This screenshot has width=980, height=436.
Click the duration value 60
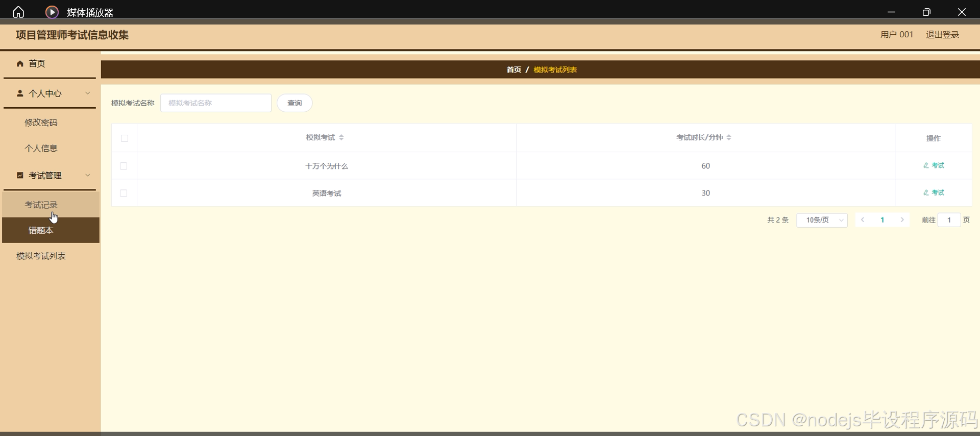click(705, 166)
